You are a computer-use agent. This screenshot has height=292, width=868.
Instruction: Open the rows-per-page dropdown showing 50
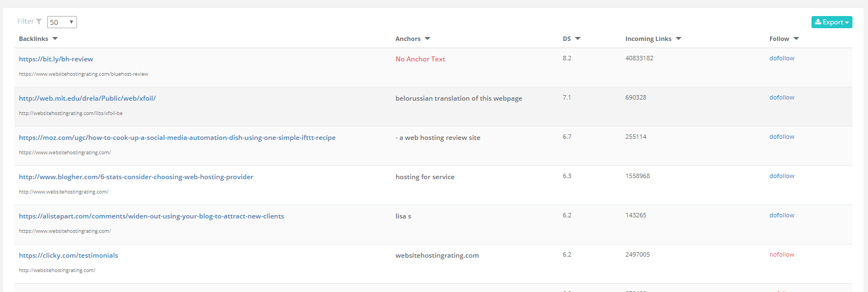[x=61, y=22]
